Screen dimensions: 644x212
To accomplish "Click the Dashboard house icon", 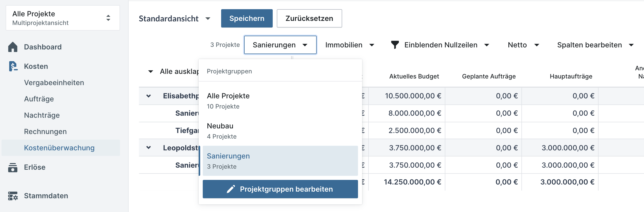I will (x=13, y=47).
